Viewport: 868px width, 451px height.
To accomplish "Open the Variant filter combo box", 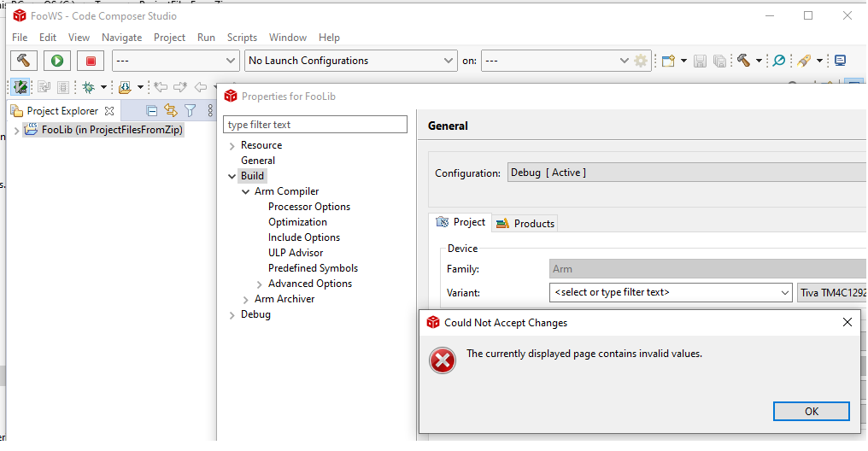I will (671, 293).
